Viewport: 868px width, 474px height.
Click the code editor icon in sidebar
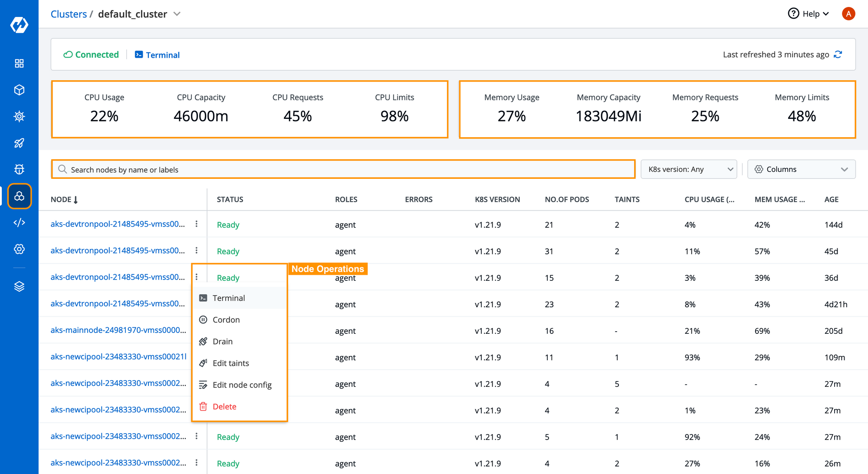pos(19,222)
